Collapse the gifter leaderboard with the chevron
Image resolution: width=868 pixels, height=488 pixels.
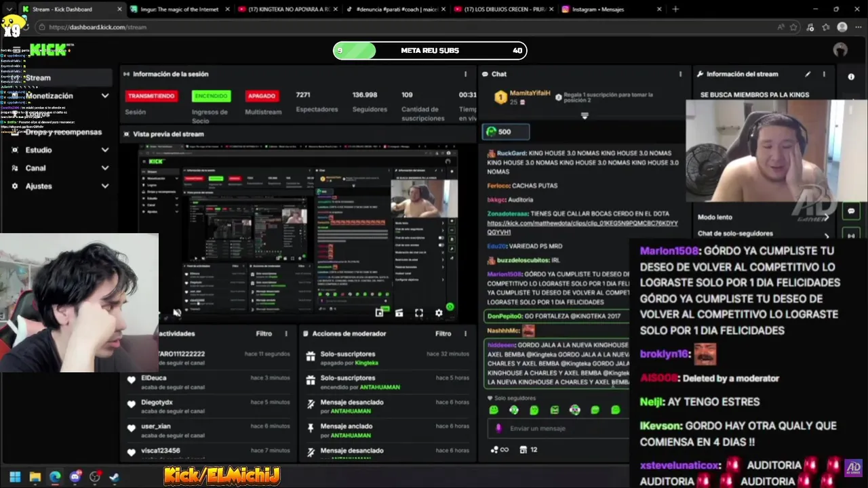[x=585, y=116]
